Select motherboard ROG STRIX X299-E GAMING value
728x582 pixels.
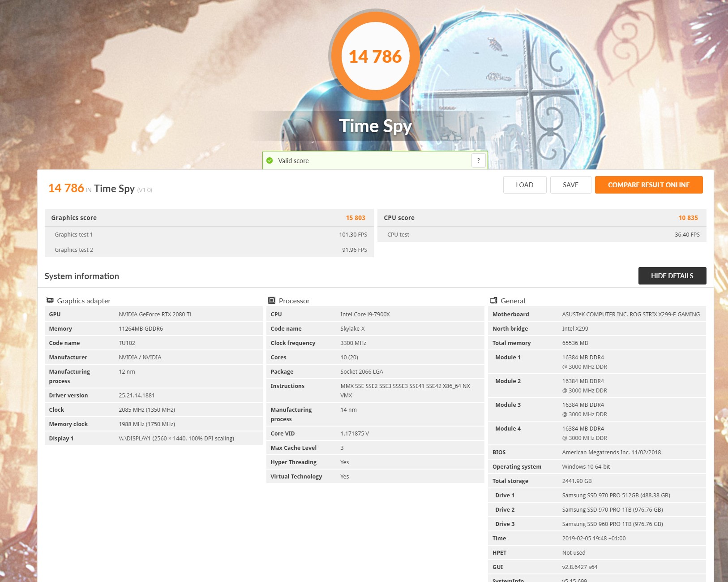click(x=631, y=315)
